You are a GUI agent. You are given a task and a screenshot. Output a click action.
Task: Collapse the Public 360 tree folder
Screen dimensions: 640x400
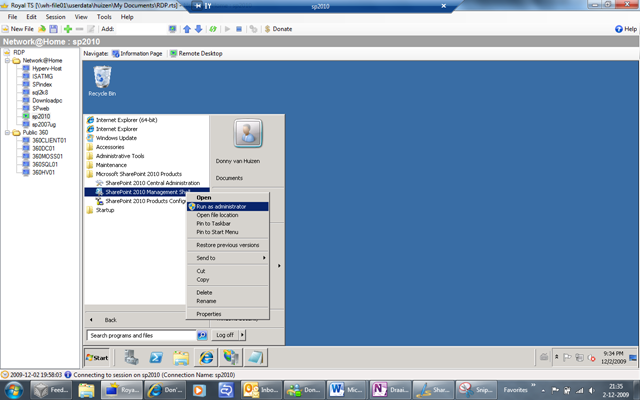pos(7,133)
